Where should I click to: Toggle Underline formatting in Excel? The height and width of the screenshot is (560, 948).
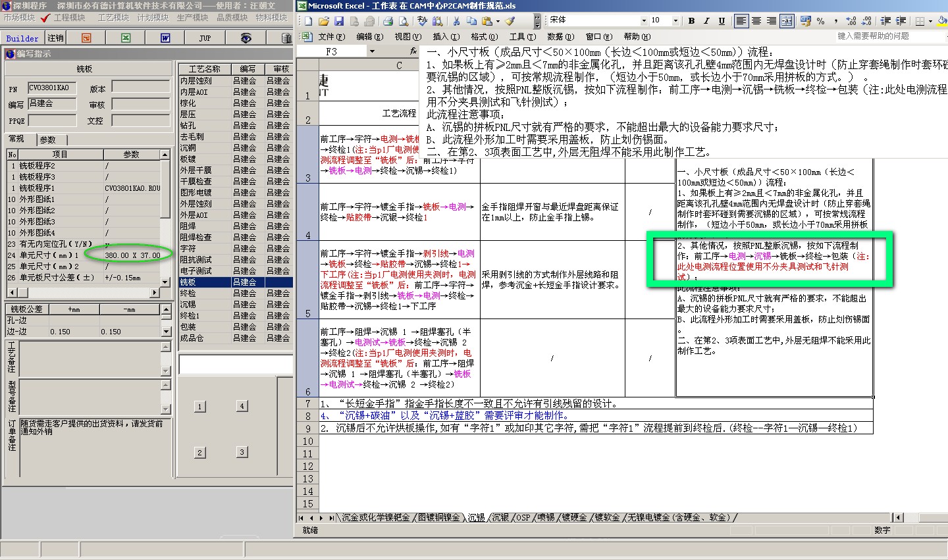(722, 21)
